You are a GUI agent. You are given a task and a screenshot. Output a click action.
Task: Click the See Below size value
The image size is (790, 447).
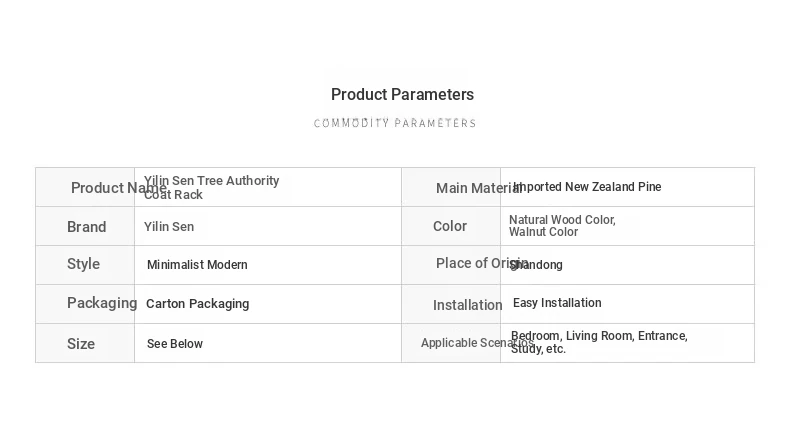[x=175, y=344]
